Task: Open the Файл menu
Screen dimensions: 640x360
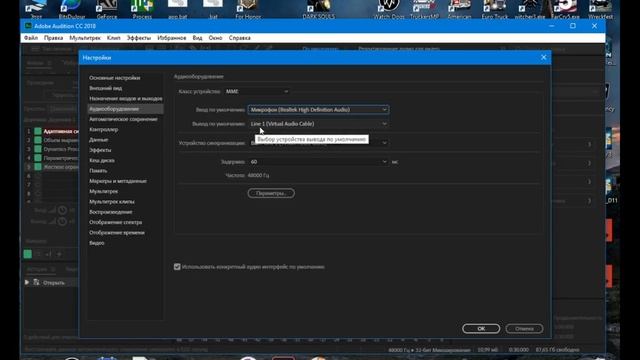Action: [x=31, y=38]
